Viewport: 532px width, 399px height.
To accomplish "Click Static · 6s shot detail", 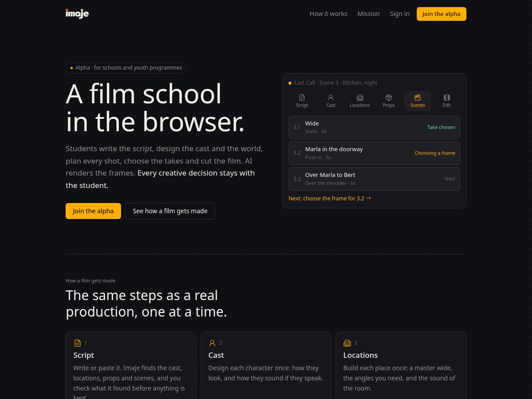I will 316,132.
